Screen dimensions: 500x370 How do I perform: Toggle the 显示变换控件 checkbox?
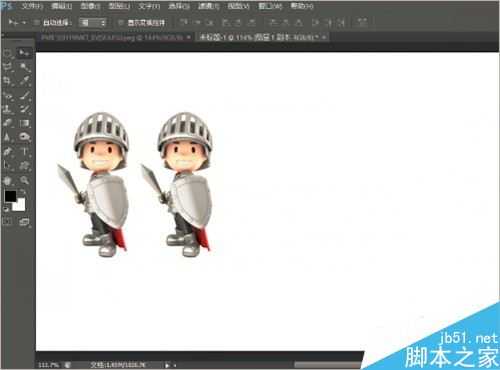point(121,23)
